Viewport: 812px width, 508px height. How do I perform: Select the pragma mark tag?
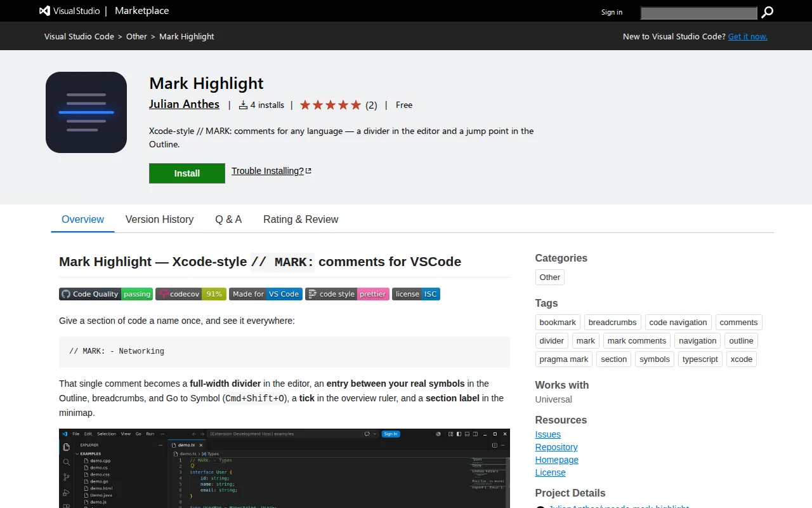[x=564, y=359]
